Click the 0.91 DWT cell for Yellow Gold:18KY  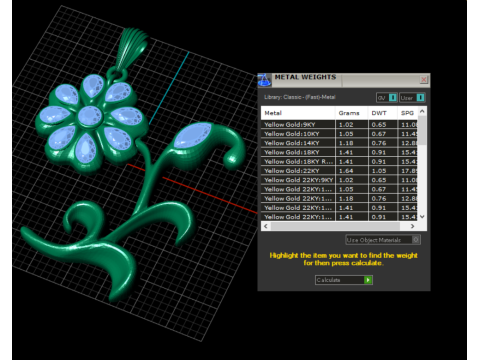coord(383,152)
